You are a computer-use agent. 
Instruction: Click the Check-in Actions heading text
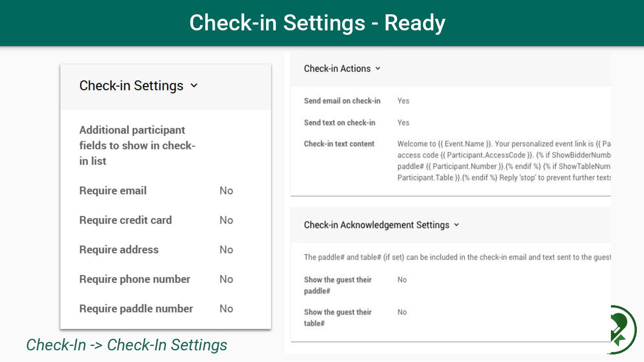click(x=337, y=69)
